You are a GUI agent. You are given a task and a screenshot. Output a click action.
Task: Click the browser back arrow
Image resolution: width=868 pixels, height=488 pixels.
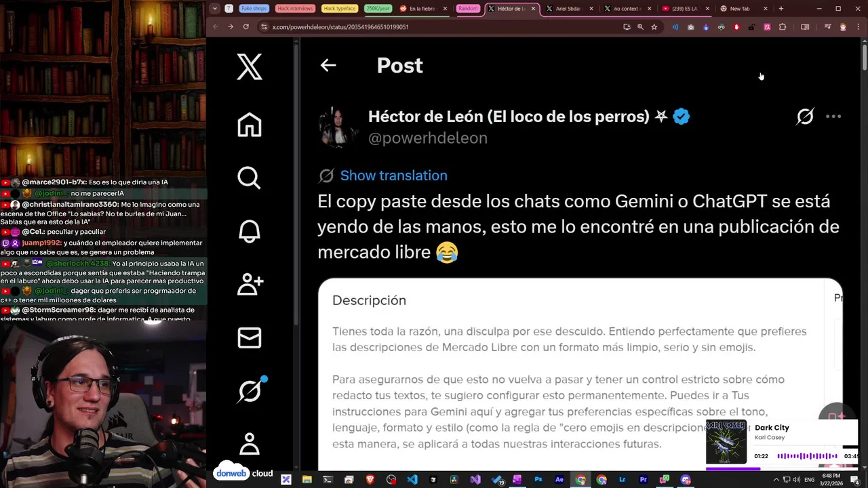pyautogui.click(x=216, y=27)
